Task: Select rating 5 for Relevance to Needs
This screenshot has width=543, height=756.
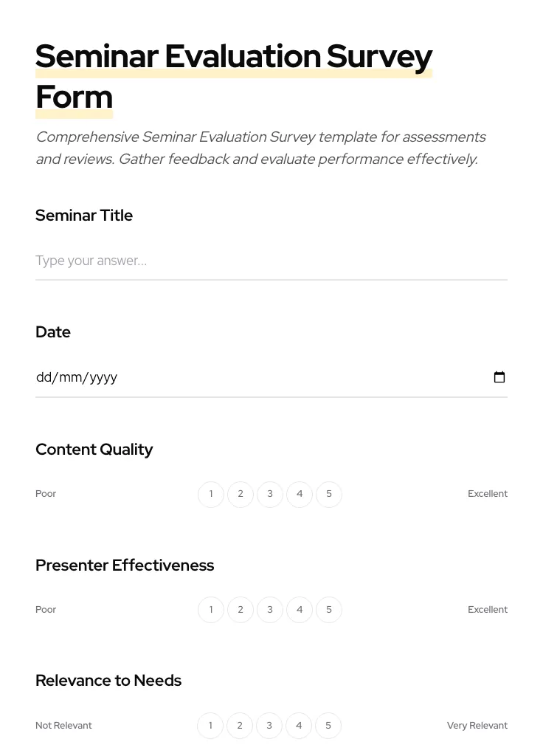Action: [x=328, y=725]
